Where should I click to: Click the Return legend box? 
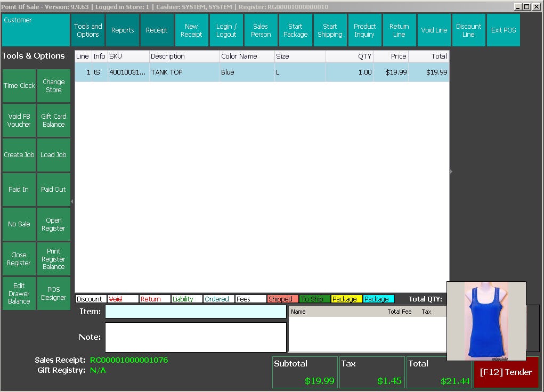point(155,299)
